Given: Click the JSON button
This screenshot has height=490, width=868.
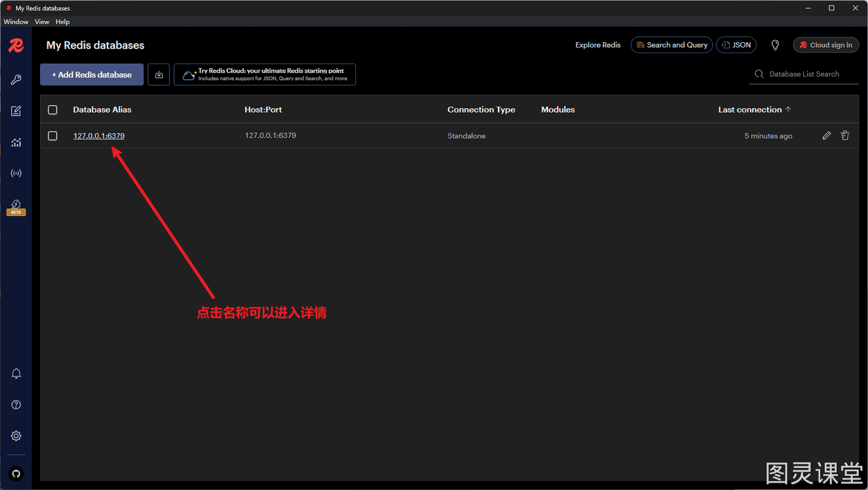Looking at the screenshot, I should 736,45.
